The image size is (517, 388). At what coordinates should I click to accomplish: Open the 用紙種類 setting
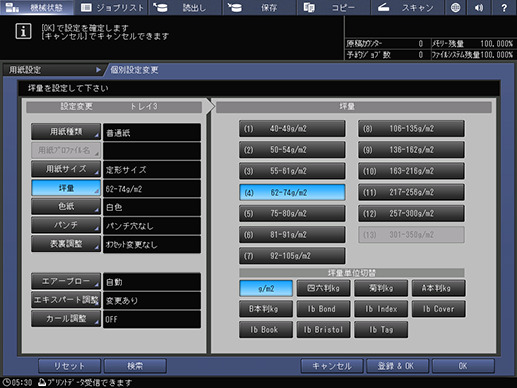[66, 132]
